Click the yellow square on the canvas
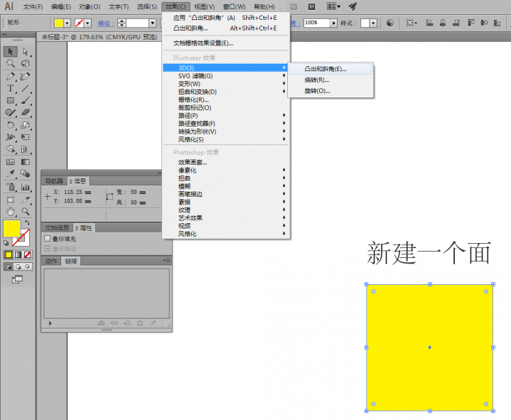Screen dimensions: 511x420 (429, 348)
